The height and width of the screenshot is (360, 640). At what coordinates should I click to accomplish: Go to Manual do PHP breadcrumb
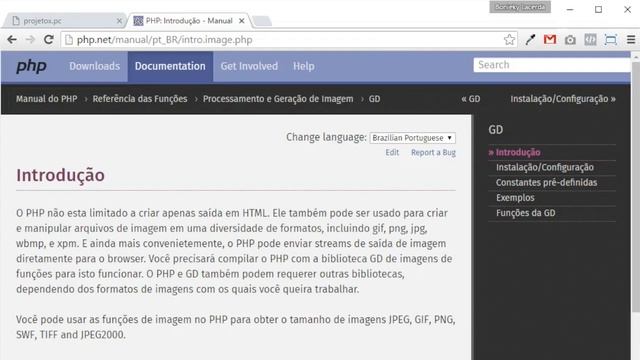coord(47,99)
